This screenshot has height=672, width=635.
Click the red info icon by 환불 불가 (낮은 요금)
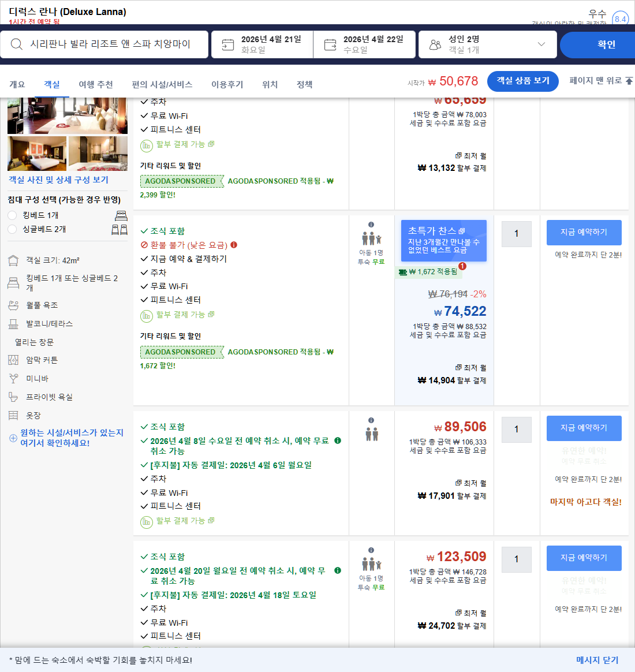point(234,245)
